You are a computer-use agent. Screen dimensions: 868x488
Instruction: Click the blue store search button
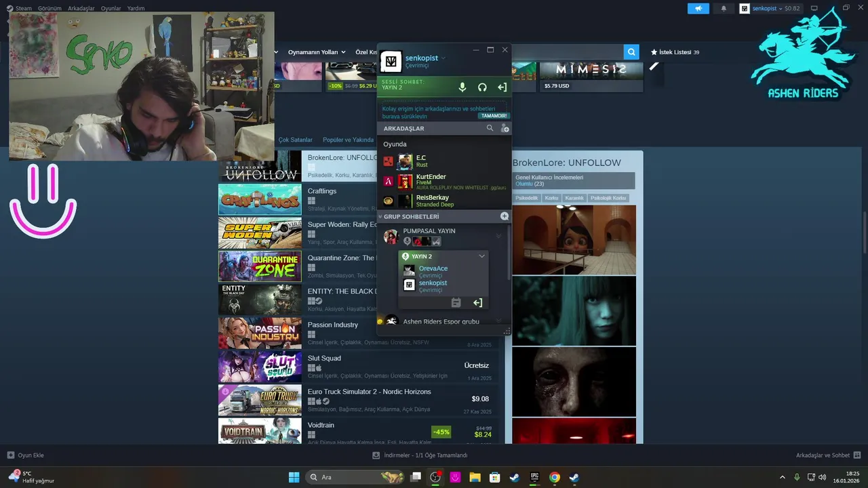point(631,52)
